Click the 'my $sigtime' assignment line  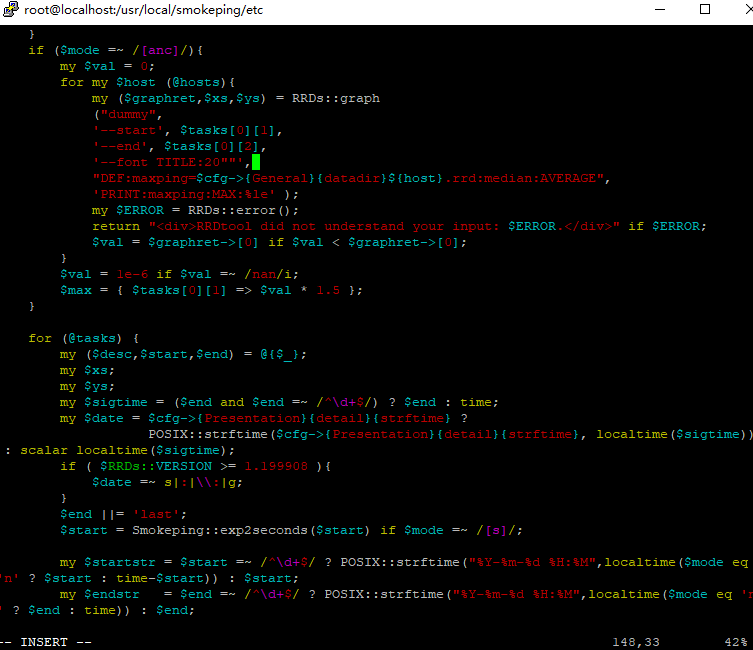point(279,402)
